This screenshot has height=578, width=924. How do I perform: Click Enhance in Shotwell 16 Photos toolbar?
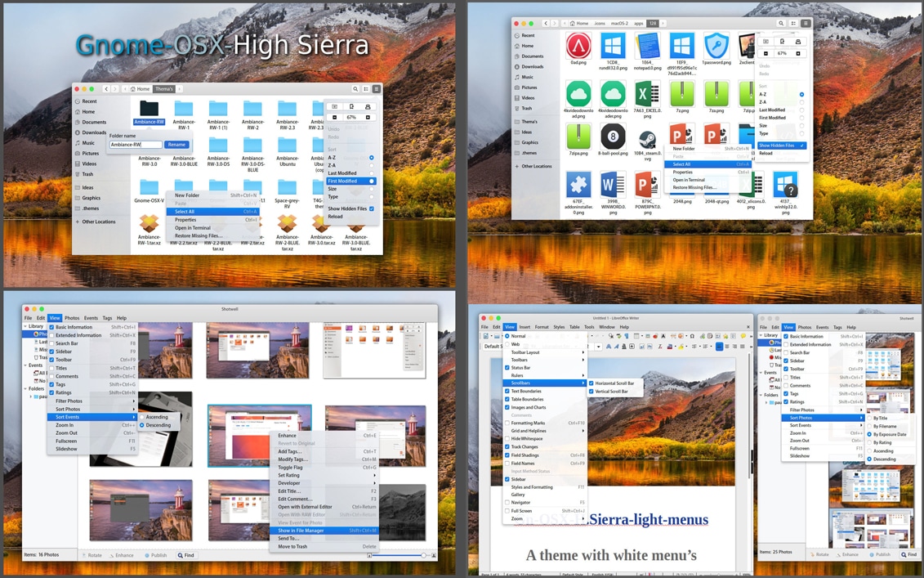121,555
